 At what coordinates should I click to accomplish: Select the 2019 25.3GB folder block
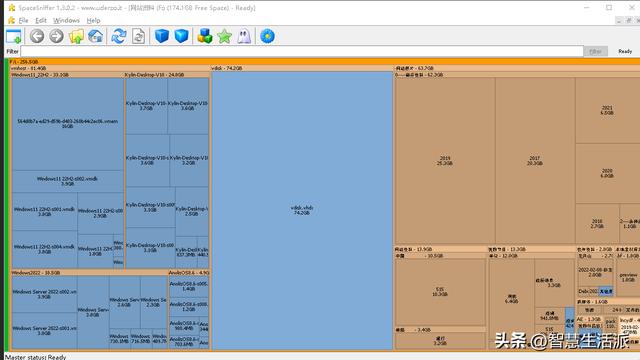pyautogui.click(x=445, y=161)
